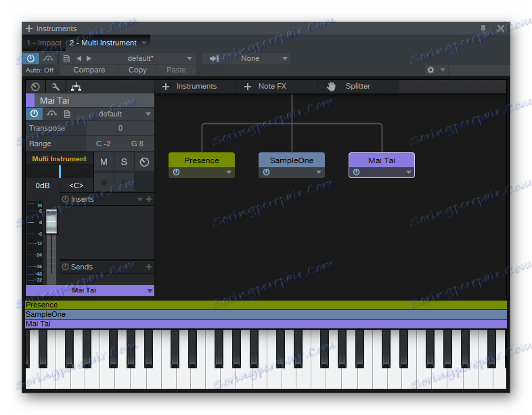Open the gear settings icon
Screen dimensions: 532x415
coord(430,70)
